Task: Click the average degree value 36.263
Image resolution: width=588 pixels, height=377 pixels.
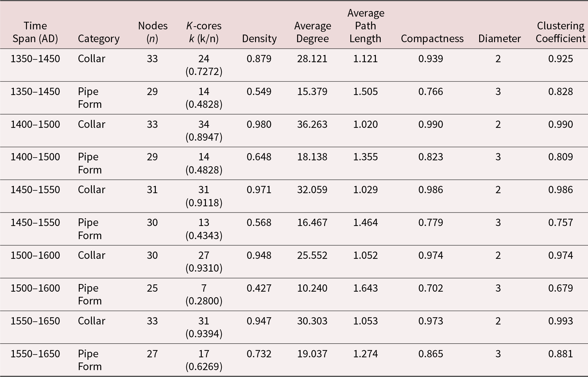Action: (312, 124)
